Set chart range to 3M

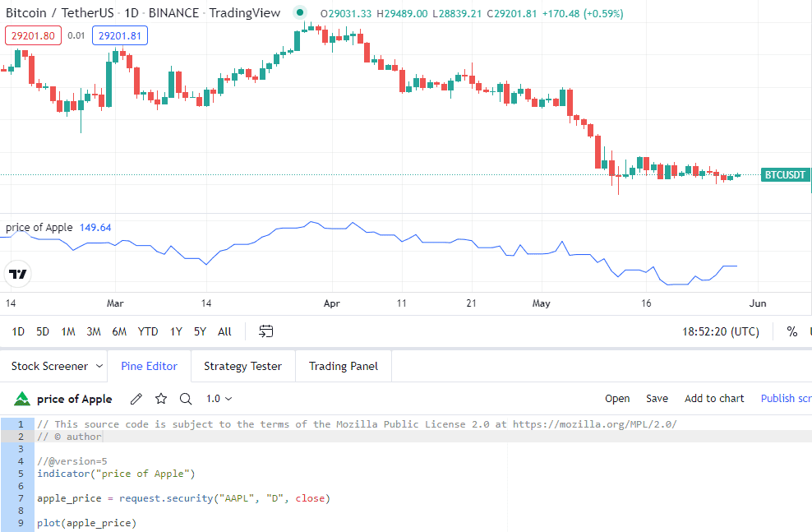tap(94, 331)
